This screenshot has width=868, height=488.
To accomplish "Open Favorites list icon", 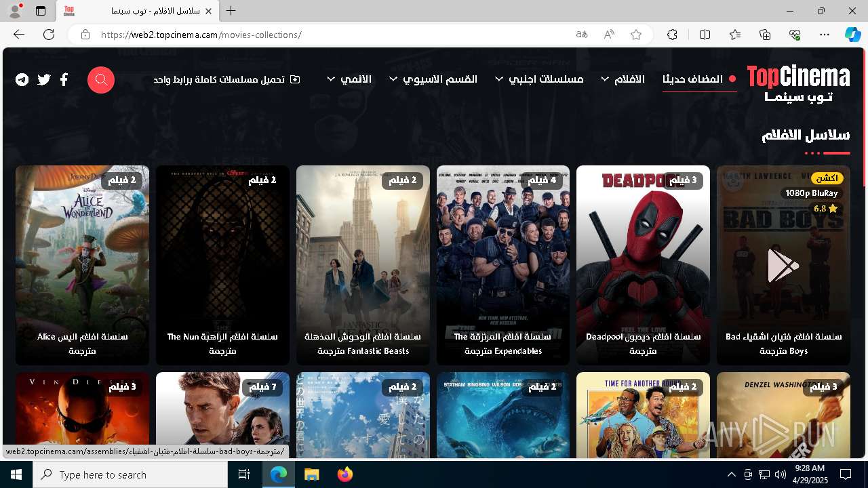I will (x=735, y=35).
